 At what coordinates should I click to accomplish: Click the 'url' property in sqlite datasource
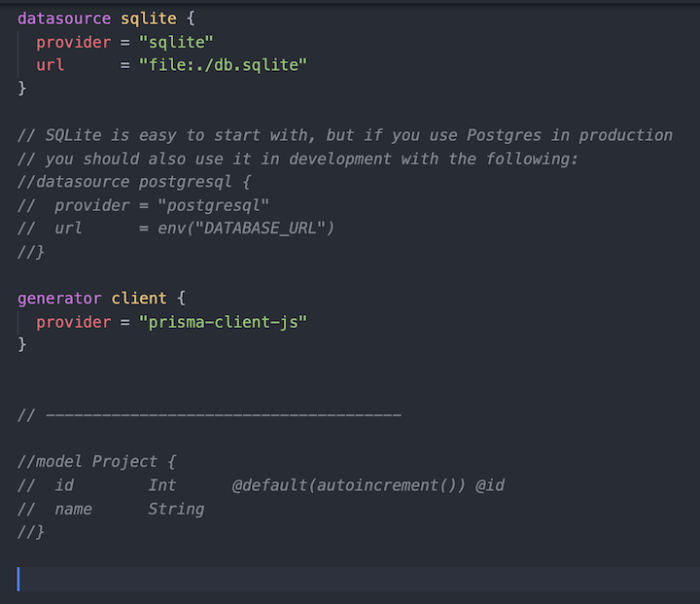point(50,65)
